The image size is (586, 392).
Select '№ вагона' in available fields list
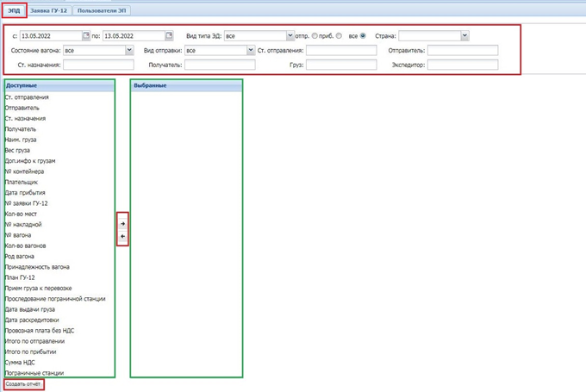point(18,235)
